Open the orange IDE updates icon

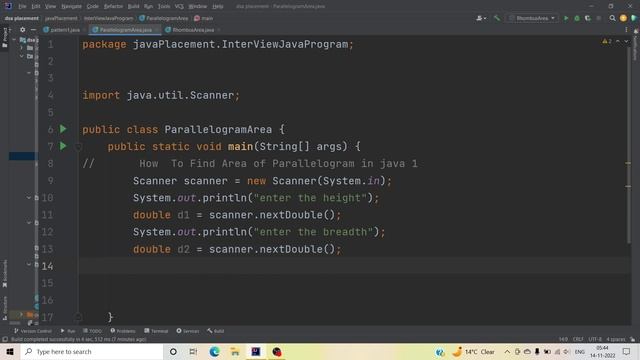(x=623, y=18)
